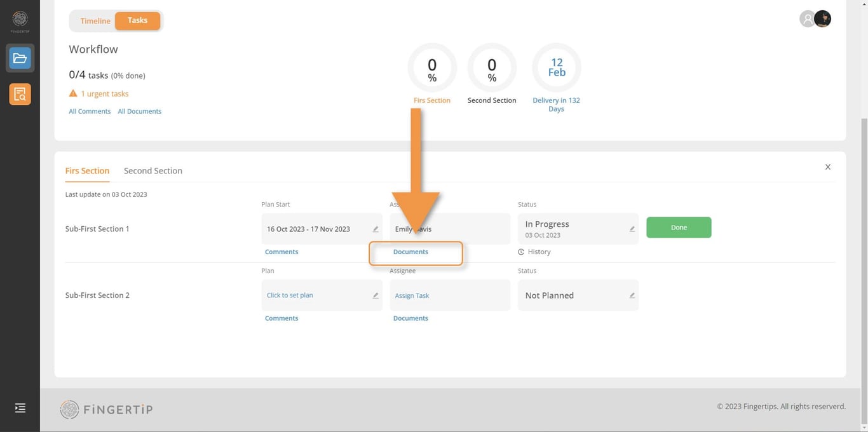868x432 pixels.
Task: Edit plan pencil for Sub-First Section 2
Action: [376, 295]
